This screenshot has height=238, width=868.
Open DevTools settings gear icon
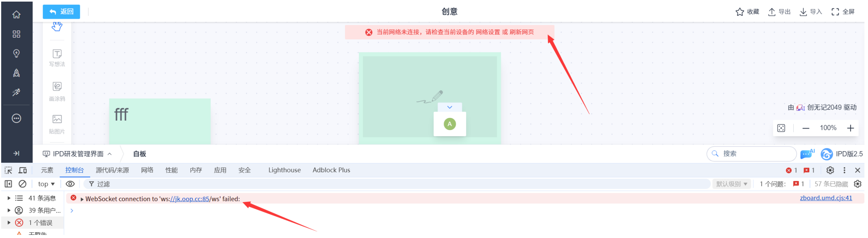click(830, 170)
